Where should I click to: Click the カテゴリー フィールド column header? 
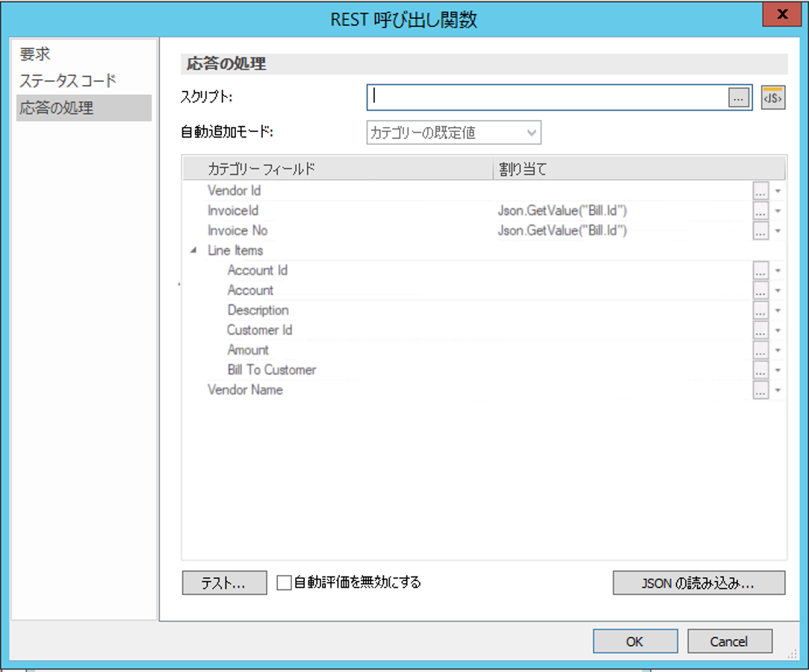(338, 169)
